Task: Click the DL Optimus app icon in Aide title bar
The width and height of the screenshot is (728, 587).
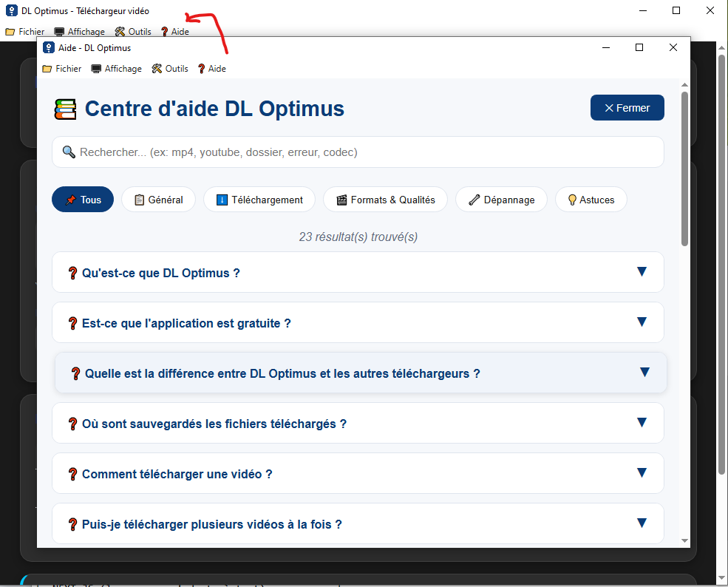Action: 48,47
